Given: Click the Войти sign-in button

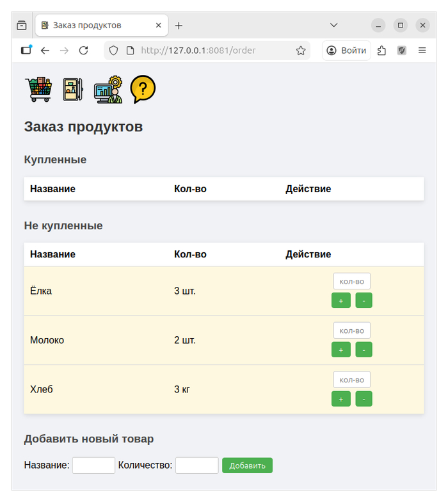Looking at the screenshot, I should point(347,51).
